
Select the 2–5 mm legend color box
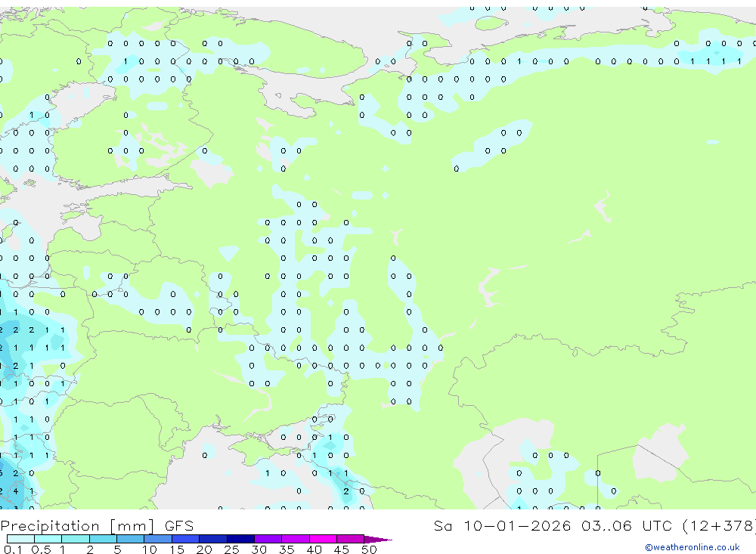(x=103, y=539)
